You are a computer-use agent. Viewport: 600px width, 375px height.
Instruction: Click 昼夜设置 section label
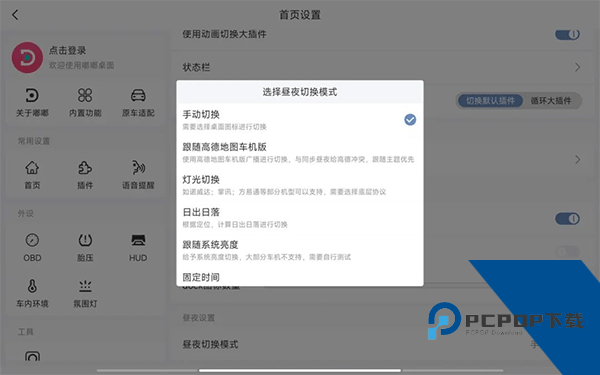[199, 318]
